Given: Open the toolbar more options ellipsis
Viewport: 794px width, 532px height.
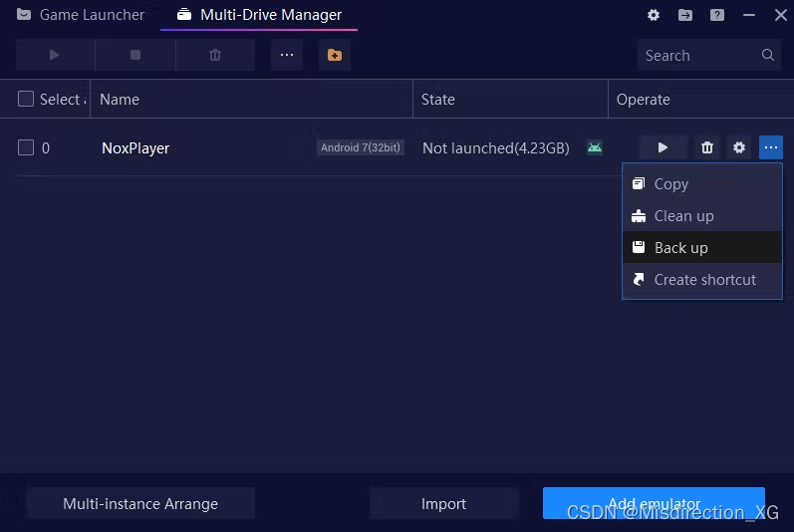Looking at the screenshot, I should 287,55.
